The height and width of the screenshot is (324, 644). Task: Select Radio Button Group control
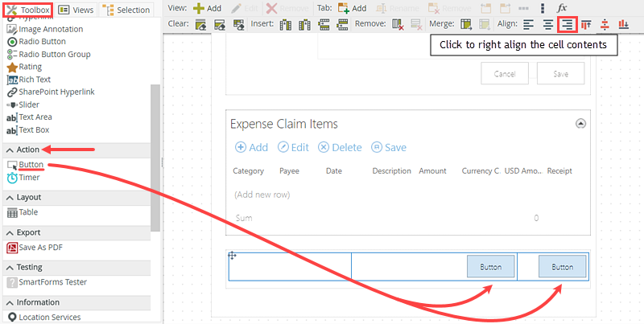pos(49,54)
